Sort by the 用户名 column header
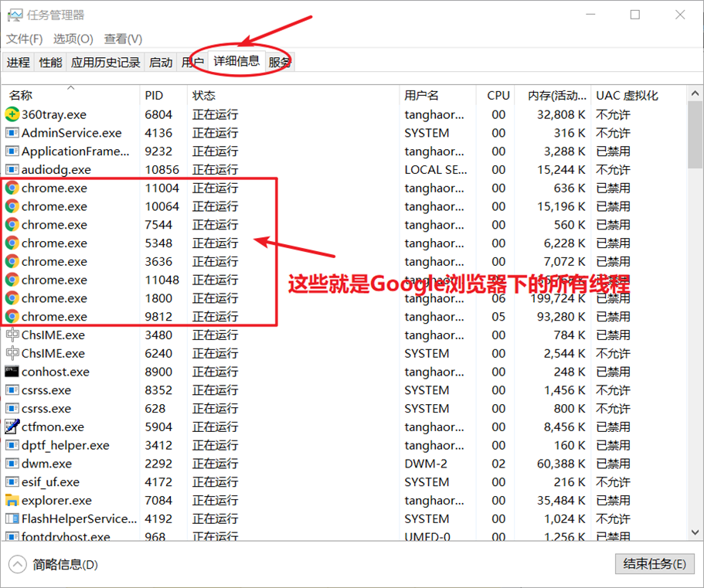The width and height of the screenshot is (704, 588). 437,95
